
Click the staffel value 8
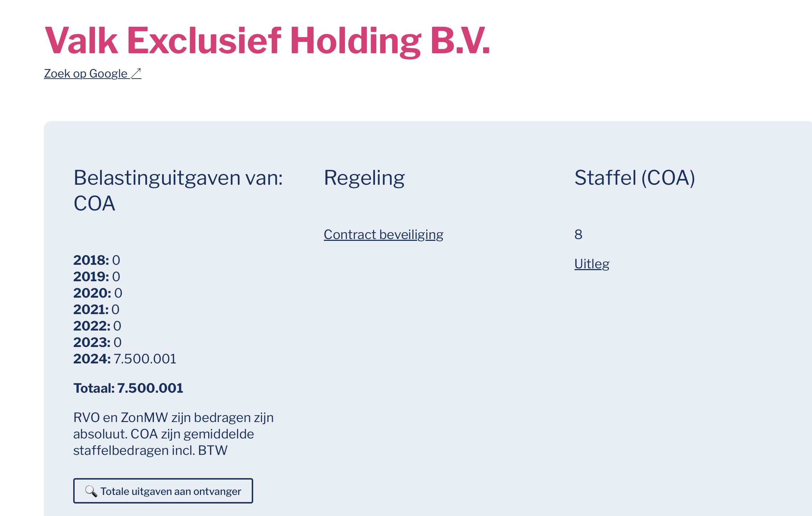tap(578, 235)
